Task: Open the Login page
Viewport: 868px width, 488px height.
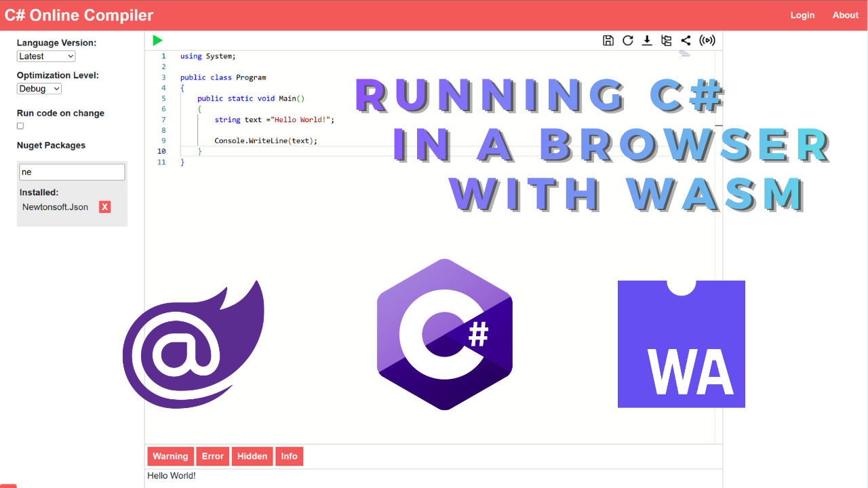Action: (802, 15)
